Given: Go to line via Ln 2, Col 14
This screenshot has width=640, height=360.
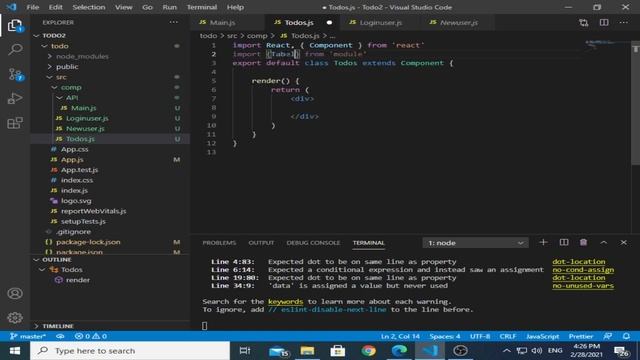Looking at the screenshot, I should point(400,336).
